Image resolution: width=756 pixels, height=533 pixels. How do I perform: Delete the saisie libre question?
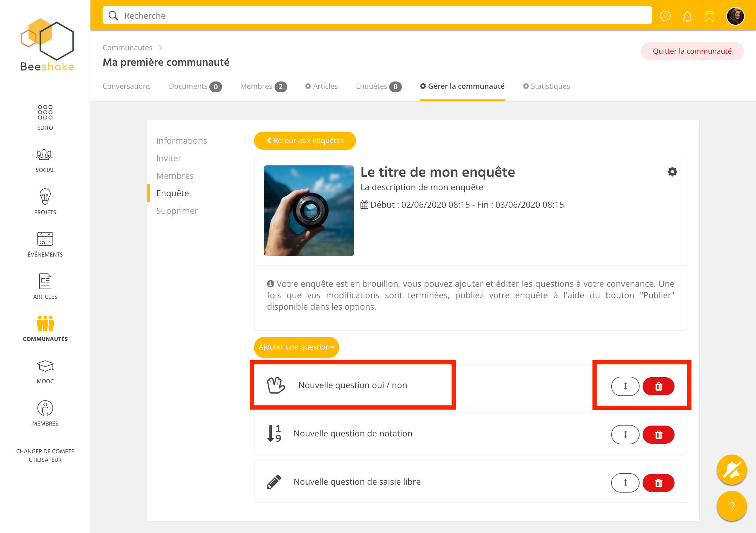tap(658, 483)
